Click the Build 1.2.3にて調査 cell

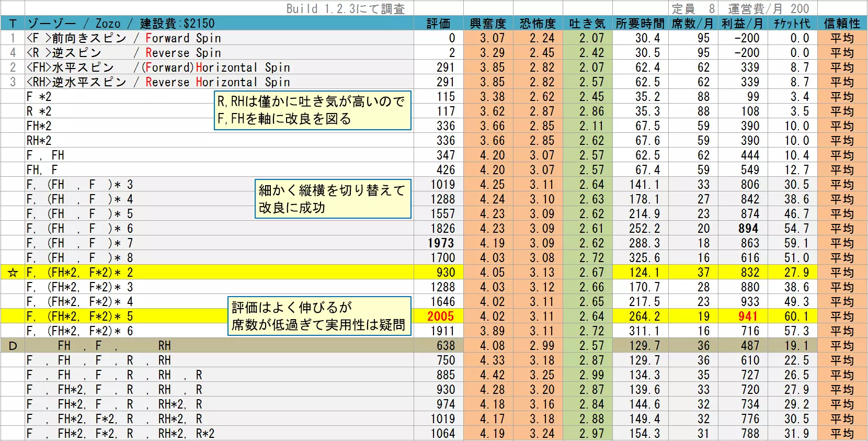pyautogui.click(x=346, y=9)
